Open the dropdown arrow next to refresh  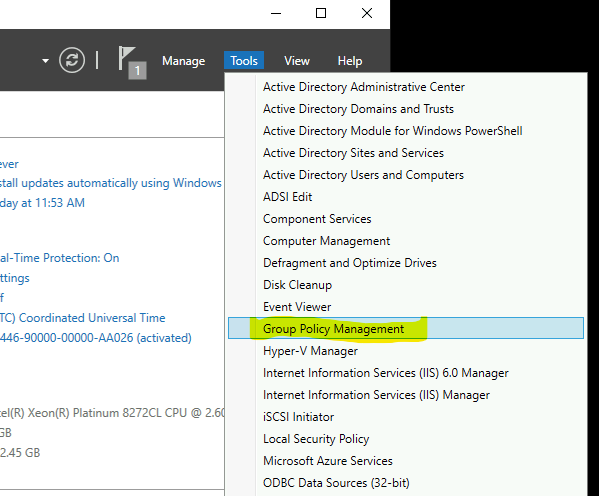(x=45, y=60)
